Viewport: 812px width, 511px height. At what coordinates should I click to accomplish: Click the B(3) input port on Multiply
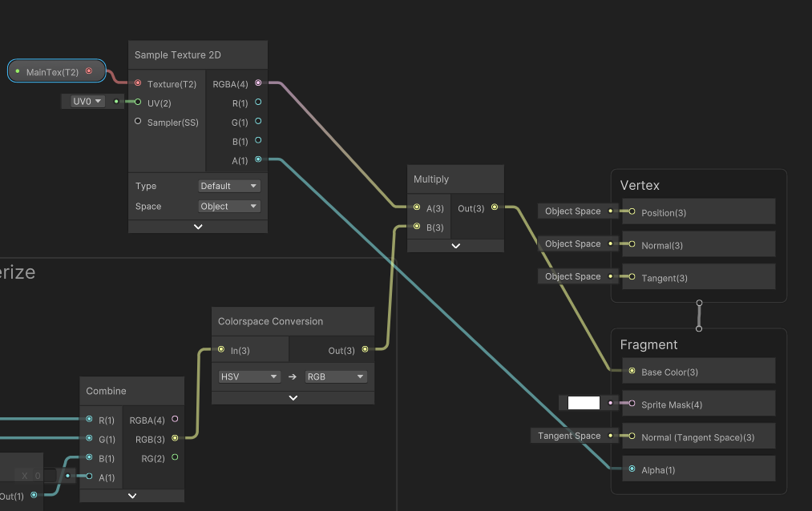417,226
